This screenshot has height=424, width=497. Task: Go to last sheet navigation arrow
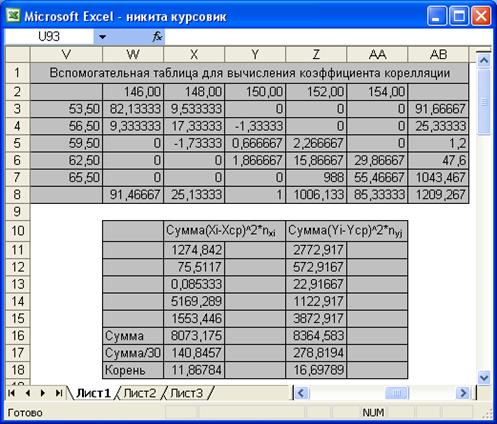click(59, 393)
